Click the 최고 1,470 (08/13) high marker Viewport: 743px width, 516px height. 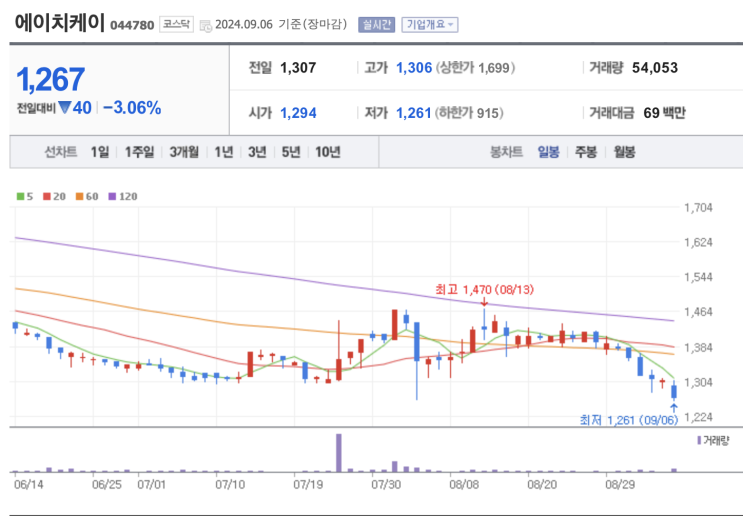click(484, 290)
